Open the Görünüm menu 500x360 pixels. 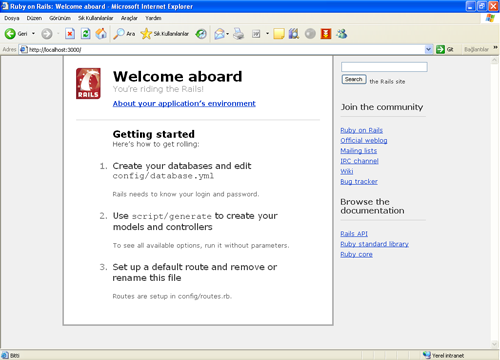click(60, 18)
